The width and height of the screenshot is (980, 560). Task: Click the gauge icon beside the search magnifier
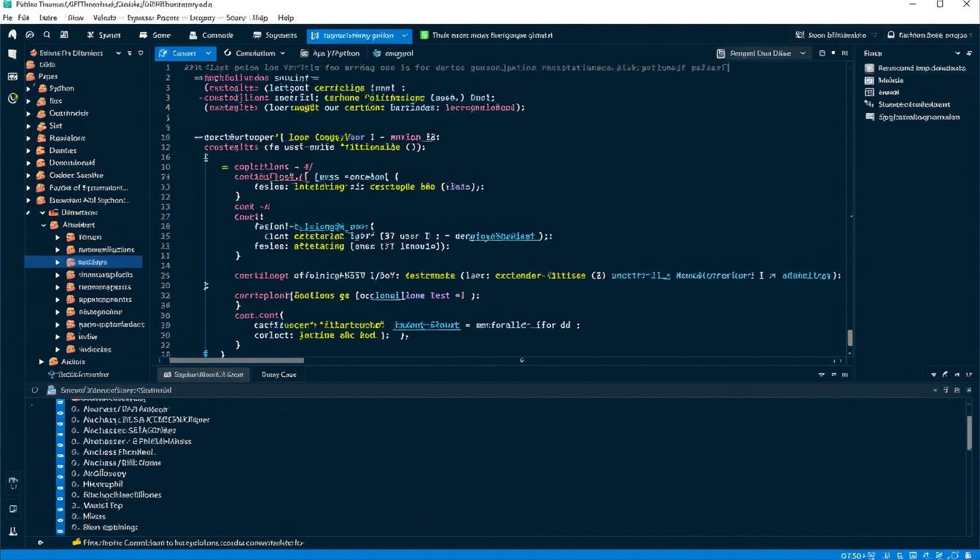point(30,35)
